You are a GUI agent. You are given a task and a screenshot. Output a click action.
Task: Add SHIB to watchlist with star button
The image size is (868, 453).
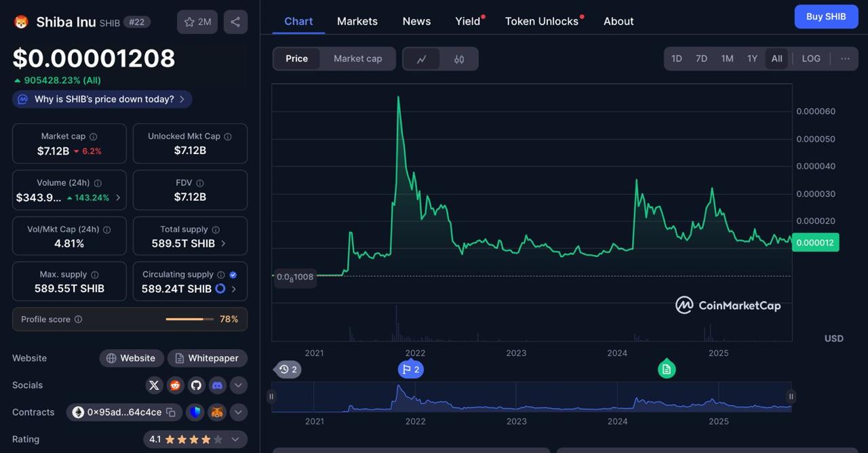[x=197, y=22]
